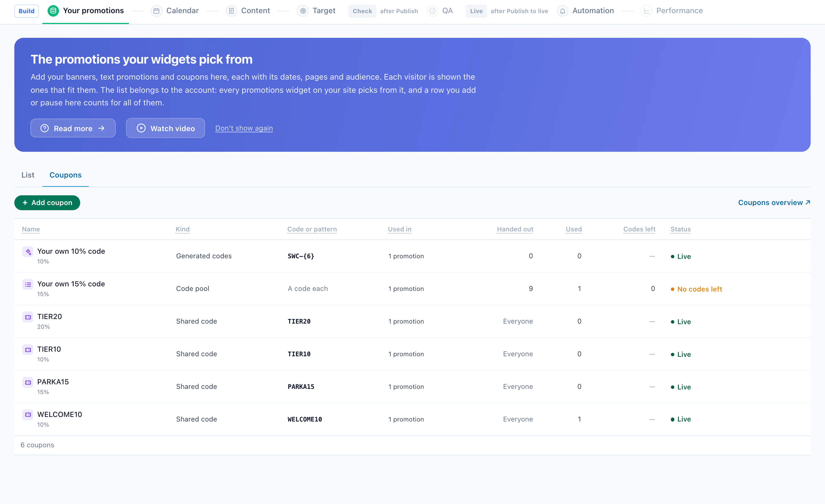Click the Automation bell icon
The image size is (825, 504).
coord(563,11)
